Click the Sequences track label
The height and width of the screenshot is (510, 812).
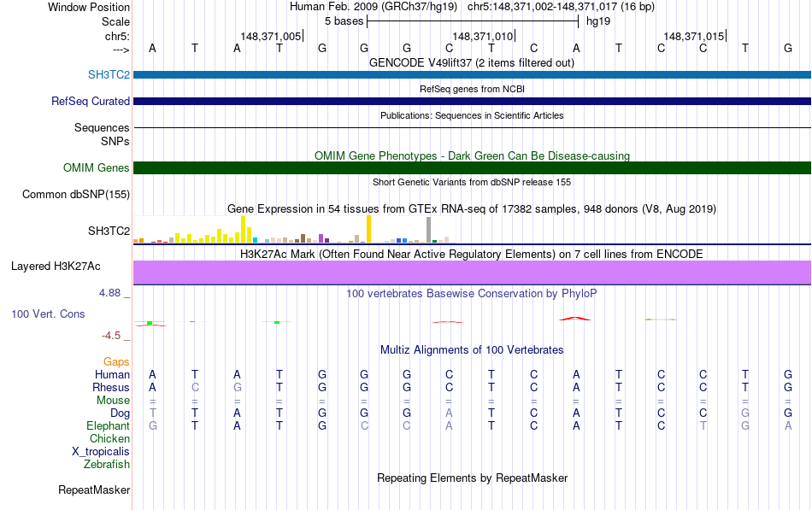(x=102, y=127)
